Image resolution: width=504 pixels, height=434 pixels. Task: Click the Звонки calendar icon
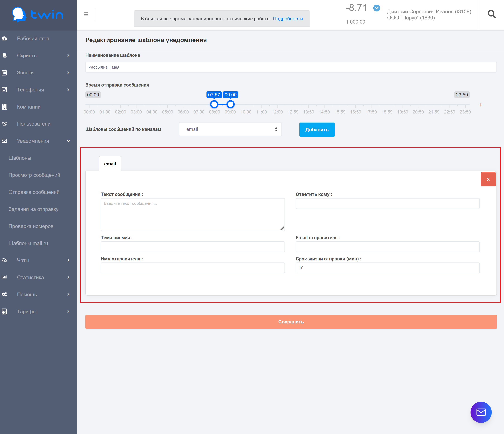click(x=4, y=72)
